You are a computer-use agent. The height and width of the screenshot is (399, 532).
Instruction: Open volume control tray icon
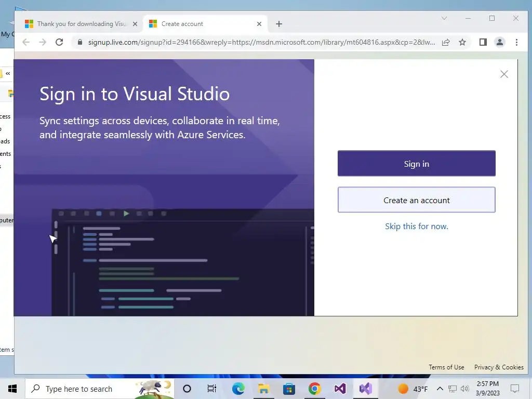point(465,389)
